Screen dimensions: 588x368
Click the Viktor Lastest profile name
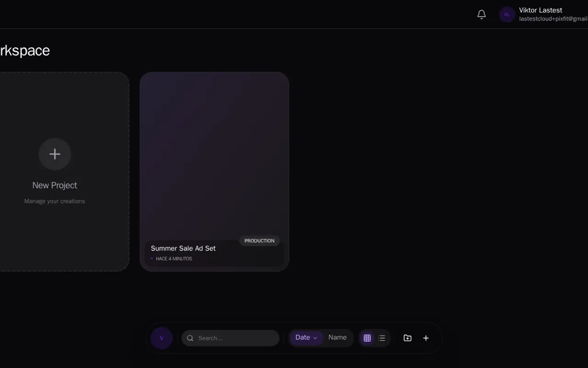pos(541,10)
